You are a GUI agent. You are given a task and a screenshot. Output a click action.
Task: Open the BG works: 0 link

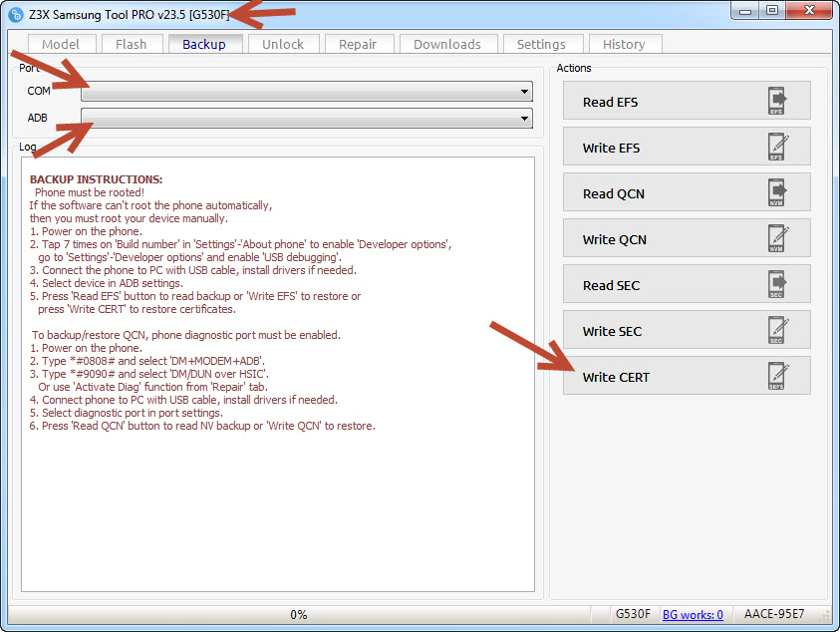(693, 614)
